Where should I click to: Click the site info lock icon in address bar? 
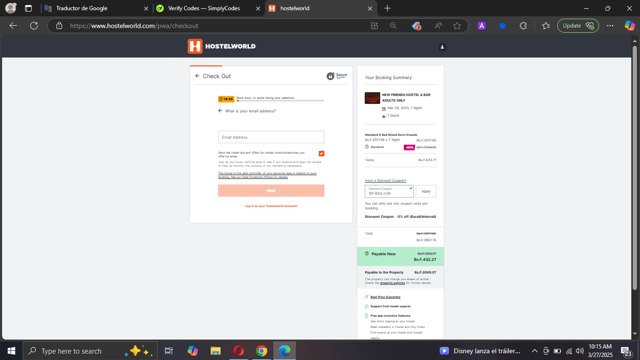[59, 26]
